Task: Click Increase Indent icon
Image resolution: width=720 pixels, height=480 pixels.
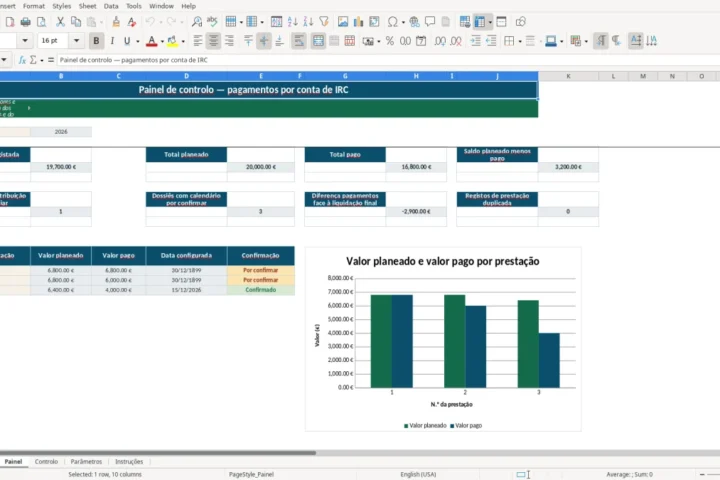Action: 475,41
